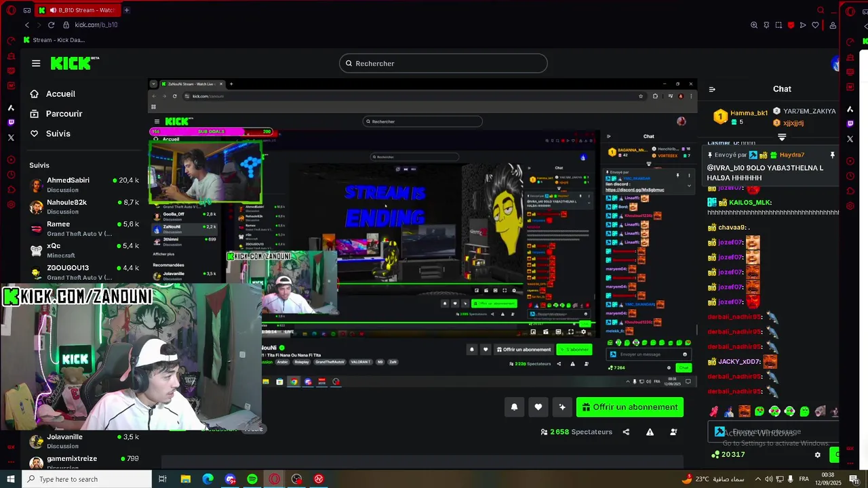Open Spotify from taskbar
Viewport: 868px width, 488px height.
[x=252, y=479]
